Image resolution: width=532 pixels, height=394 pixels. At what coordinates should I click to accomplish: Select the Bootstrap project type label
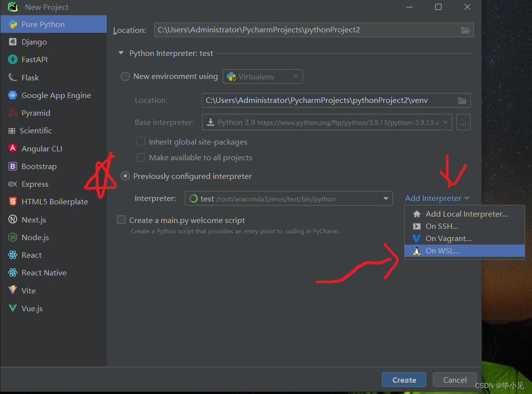(x=39, y=166)
